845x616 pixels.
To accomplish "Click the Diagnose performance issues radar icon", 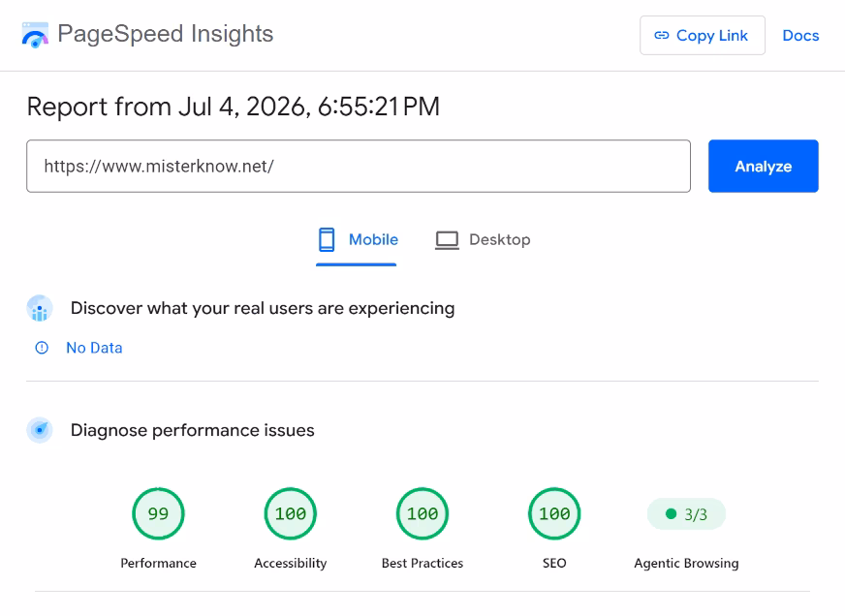I will pos(40,430).
